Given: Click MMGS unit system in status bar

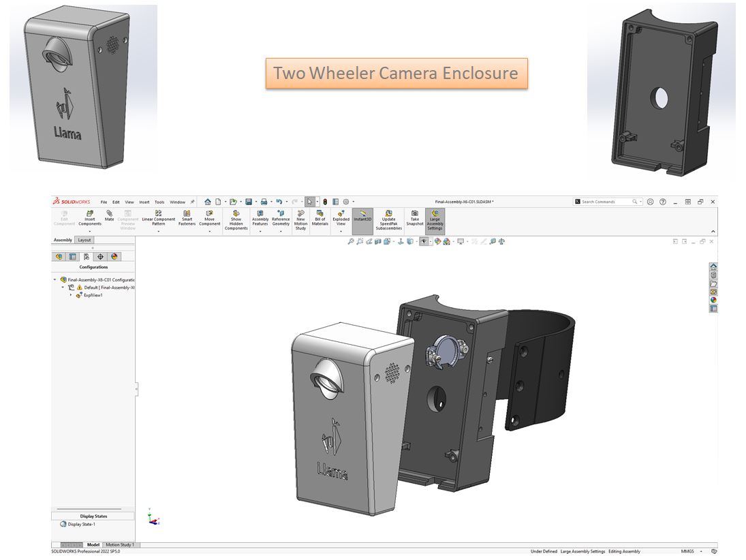Looking at the screenshot, I should (x=686, y=550).
